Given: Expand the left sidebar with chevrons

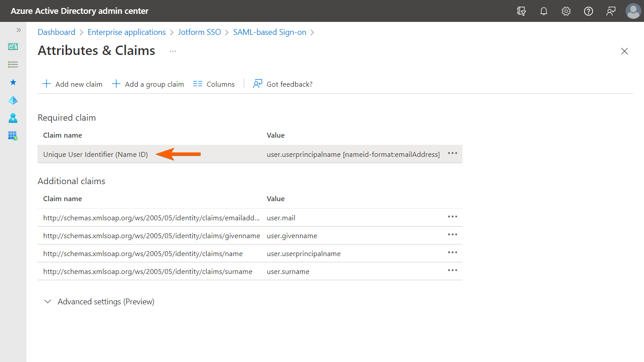Looking at the screenshot, I should click(x=19, y=30).
